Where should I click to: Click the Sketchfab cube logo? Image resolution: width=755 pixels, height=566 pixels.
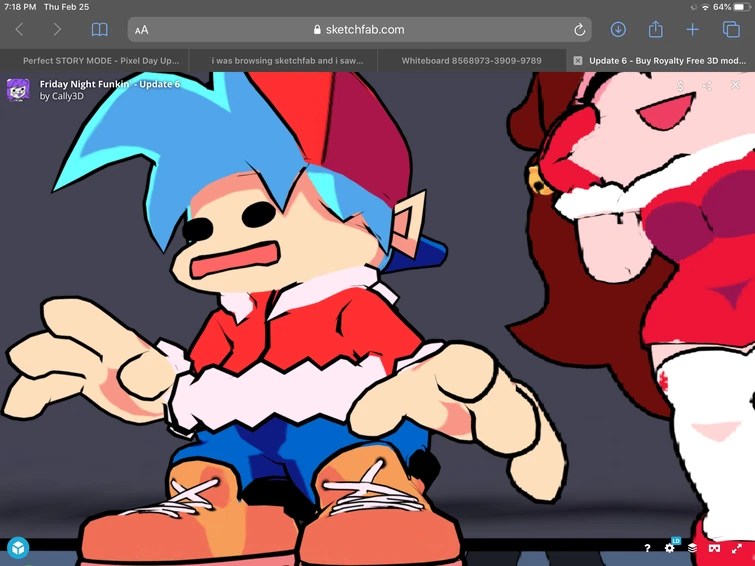[x=18, y=548]
